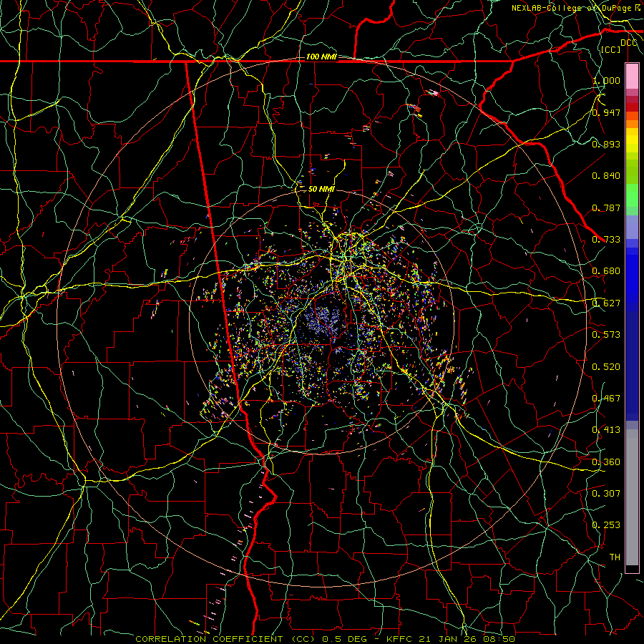Click the 0.893 scale value
The width and height of the screenshot is (644, 644).
[606, 144]
